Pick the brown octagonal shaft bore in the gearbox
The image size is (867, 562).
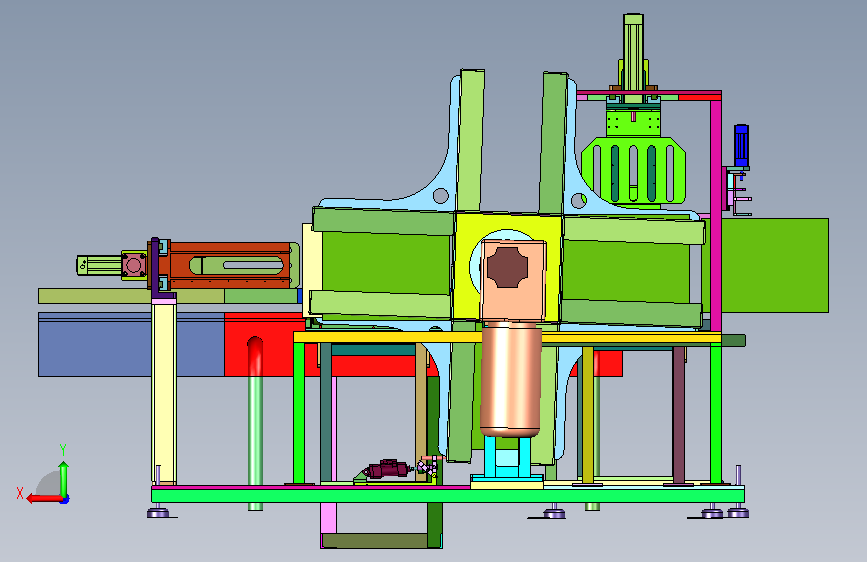[x=507, y=268]
